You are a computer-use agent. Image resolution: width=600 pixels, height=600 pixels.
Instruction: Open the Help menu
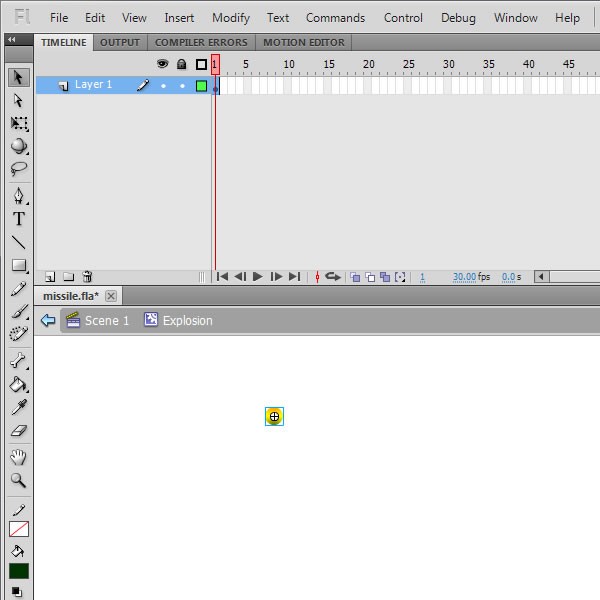click(x=567, y=18)
